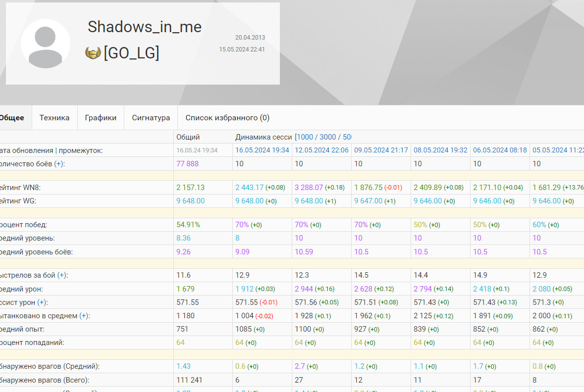The width and height of the screenshot is (584, 392).
Task: Open the 16.05.2024 19:34 session date
Action: pos(262,150)
